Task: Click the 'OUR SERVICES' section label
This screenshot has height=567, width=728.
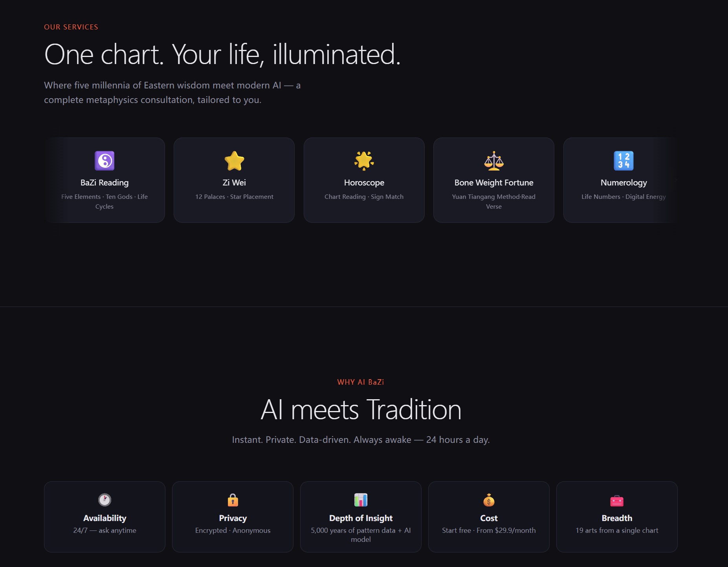Action: coord(71,27)
